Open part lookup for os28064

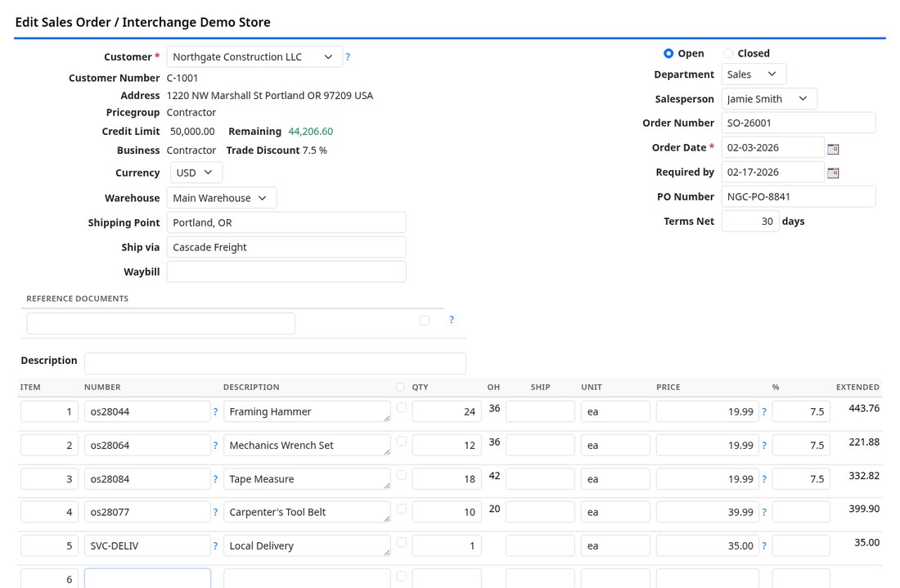click(215, 445)
